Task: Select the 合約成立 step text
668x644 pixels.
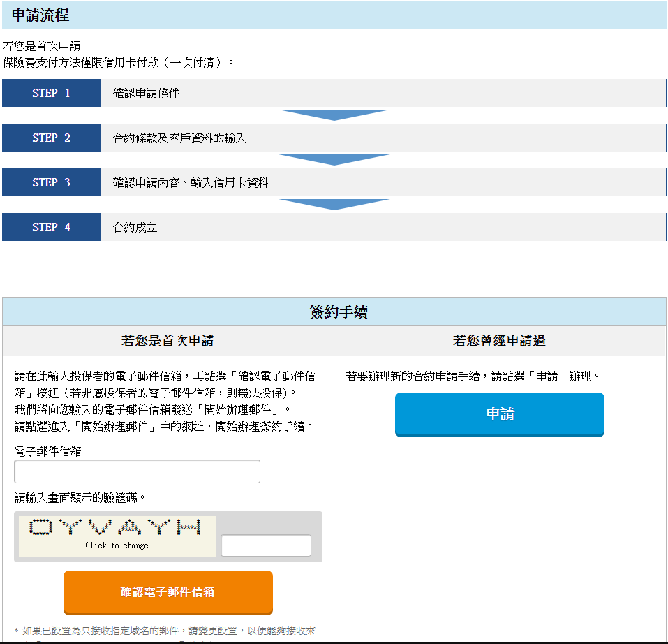Action: click(135, 228)
